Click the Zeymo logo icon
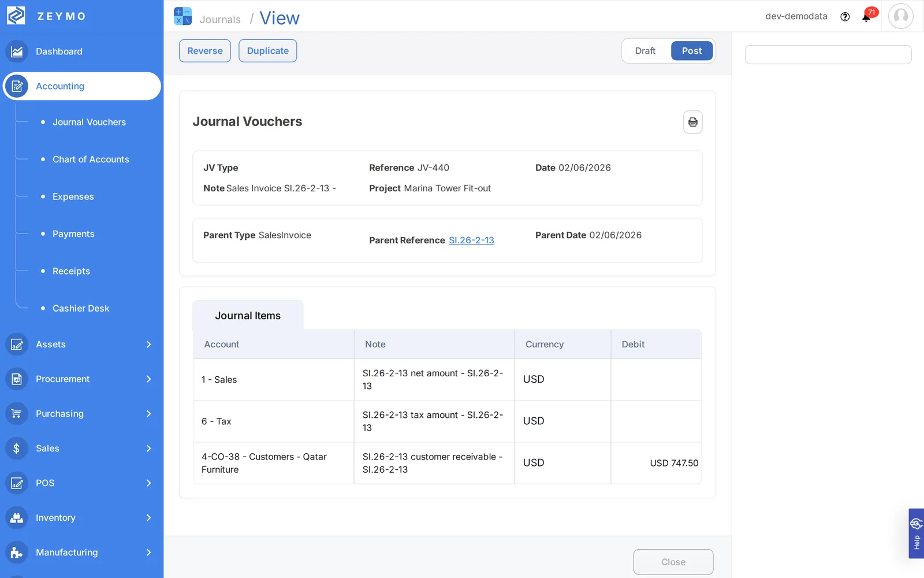The width and height of the screenshot is (924, 578). [x=16, y=16]
